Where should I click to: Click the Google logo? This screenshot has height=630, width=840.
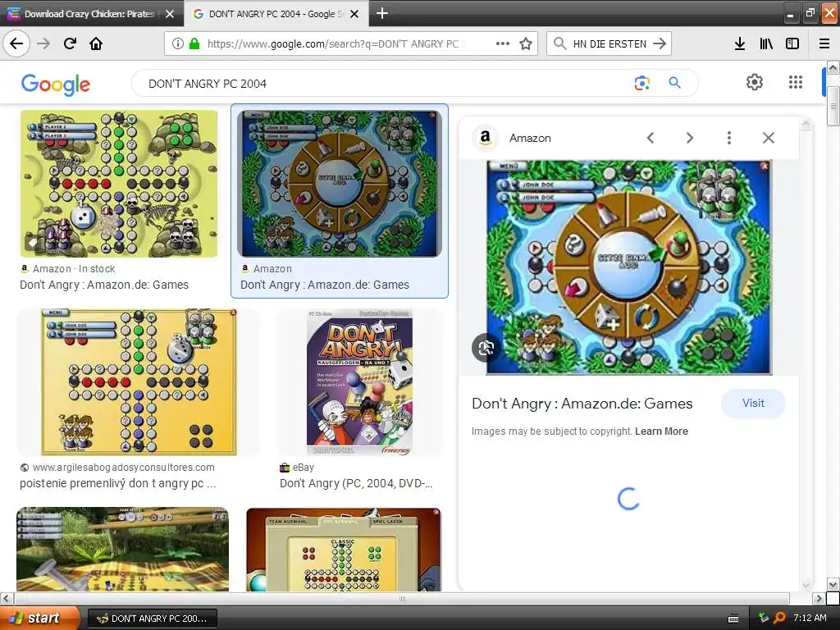point(56,84)
